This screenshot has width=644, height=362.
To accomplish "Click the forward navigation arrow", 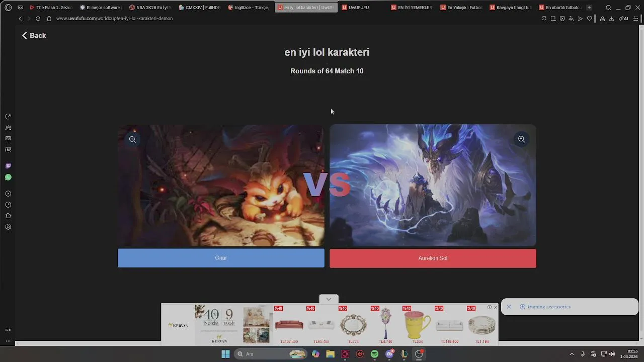I will coord(29,19).
